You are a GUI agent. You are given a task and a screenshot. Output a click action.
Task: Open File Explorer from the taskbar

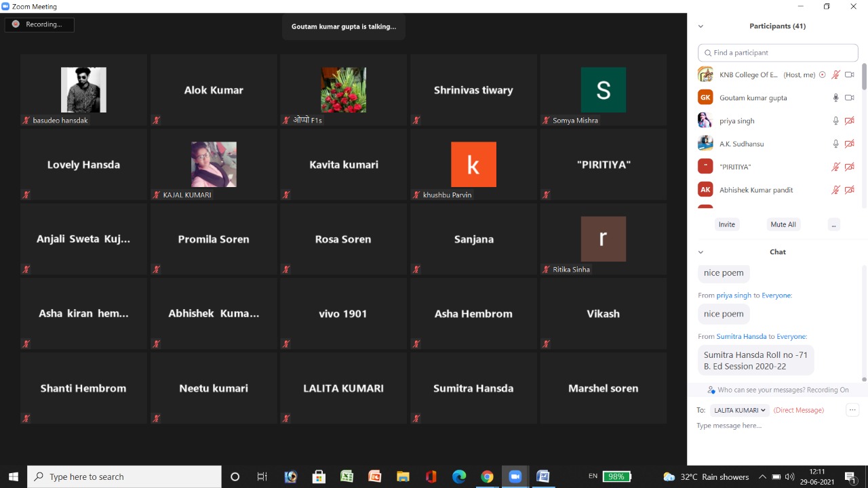(403, 476)
